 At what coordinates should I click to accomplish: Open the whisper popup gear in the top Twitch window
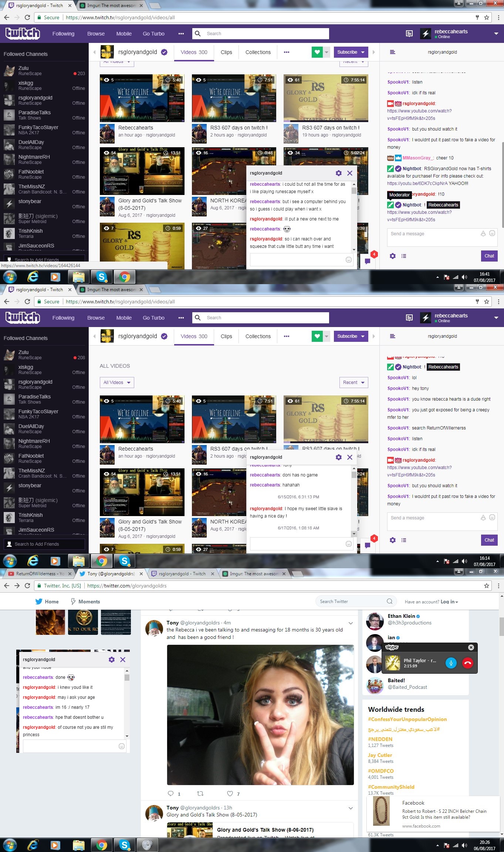tap(338, 173)
